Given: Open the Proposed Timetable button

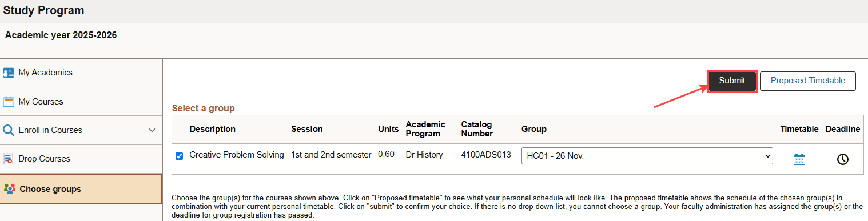Looking at the screenshot, I should 808,81.
